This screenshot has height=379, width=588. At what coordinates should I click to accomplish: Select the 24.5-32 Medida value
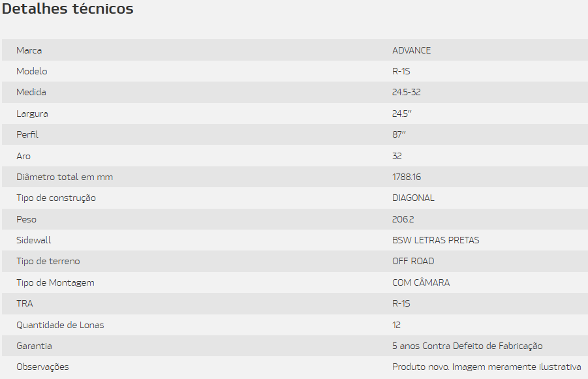406,92
